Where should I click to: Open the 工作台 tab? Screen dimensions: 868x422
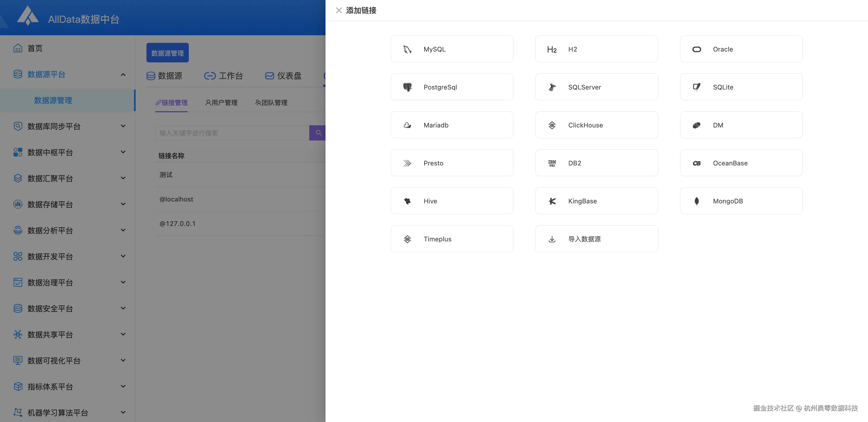point(224,76)
